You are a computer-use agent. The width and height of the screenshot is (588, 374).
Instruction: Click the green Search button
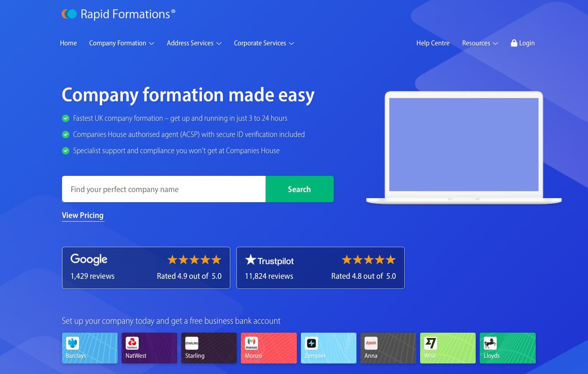click(x=300, y=189)
